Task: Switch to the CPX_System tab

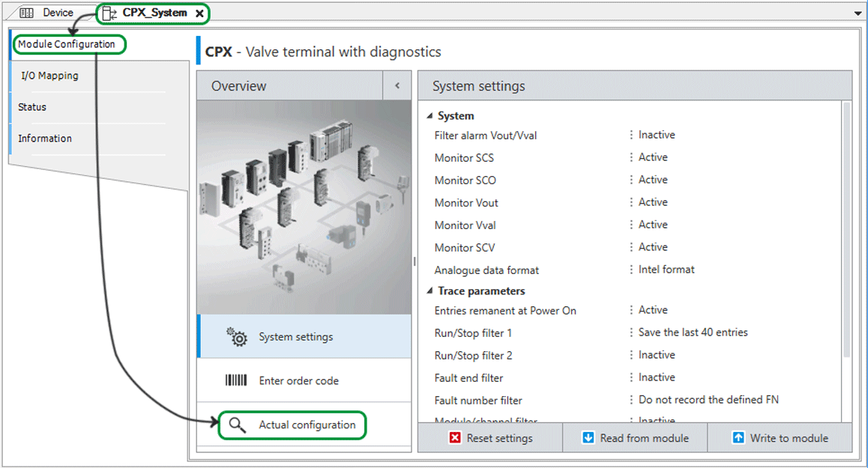Action: point(154,13)
